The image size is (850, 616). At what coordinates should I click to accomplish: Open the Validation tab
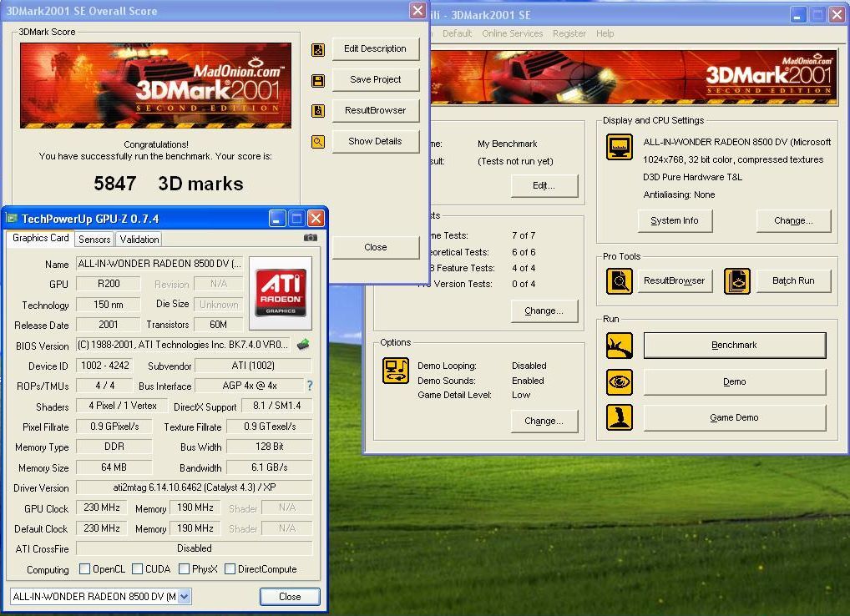pyautogui.click(x=139, y=239)
